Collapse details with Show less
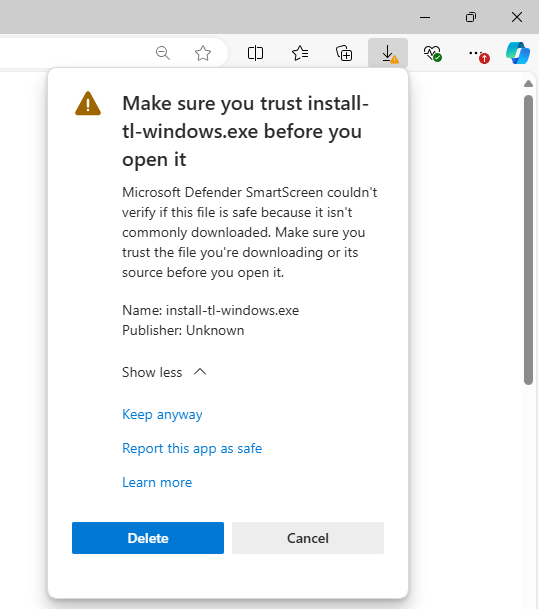The height and width of the screenshot is (609, 539). point(164,372)
